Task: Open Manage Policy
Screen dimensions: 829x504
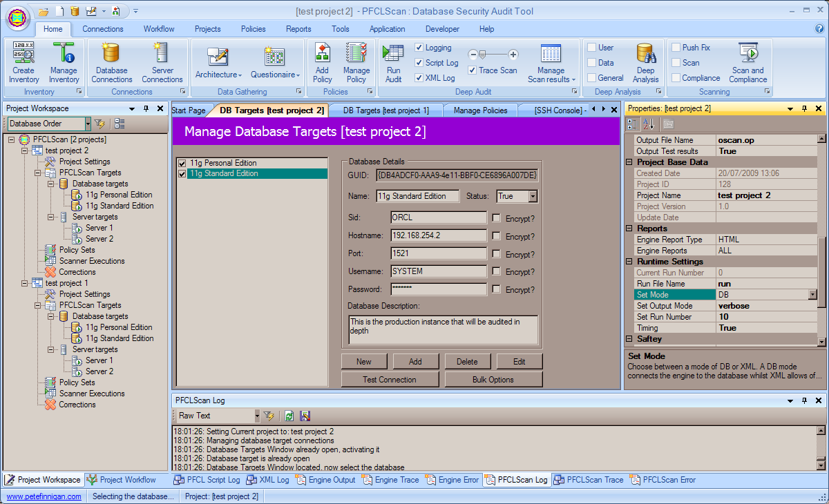Action: 356,62
